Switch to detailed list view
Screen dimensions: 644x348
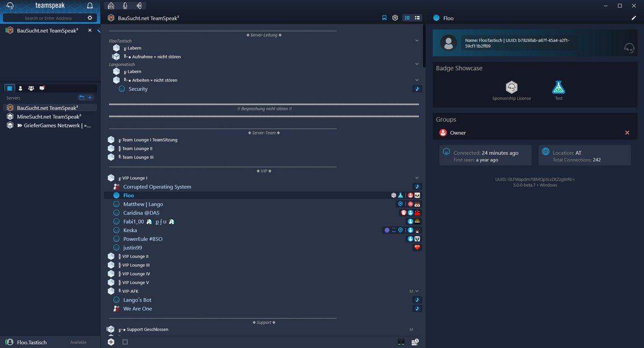pos(418,18)
